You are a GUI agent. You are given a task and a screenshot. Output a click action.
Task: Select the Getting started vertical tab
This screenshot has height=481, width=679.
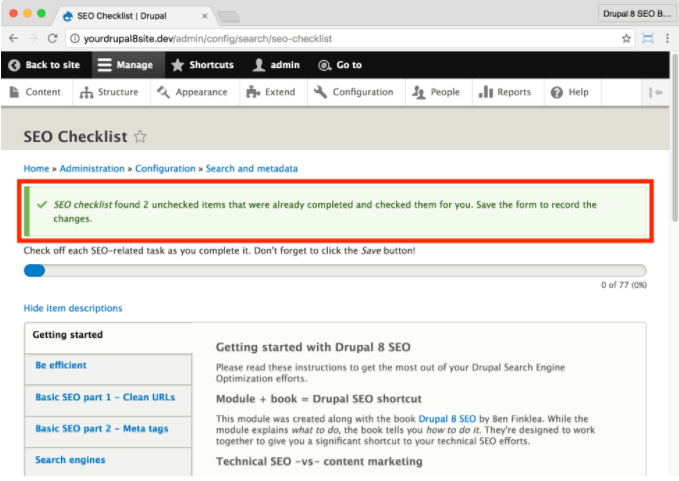tap(108, 338)
